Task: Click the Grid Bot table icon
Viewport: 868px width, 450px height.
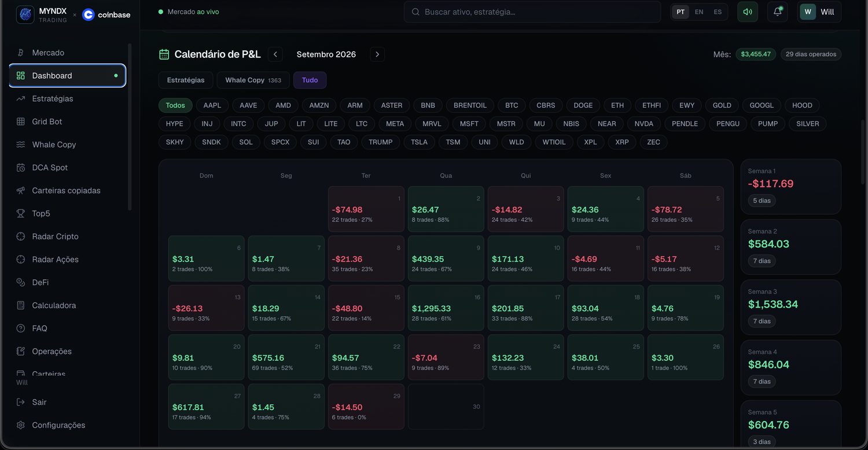Action: click(21, 122)
